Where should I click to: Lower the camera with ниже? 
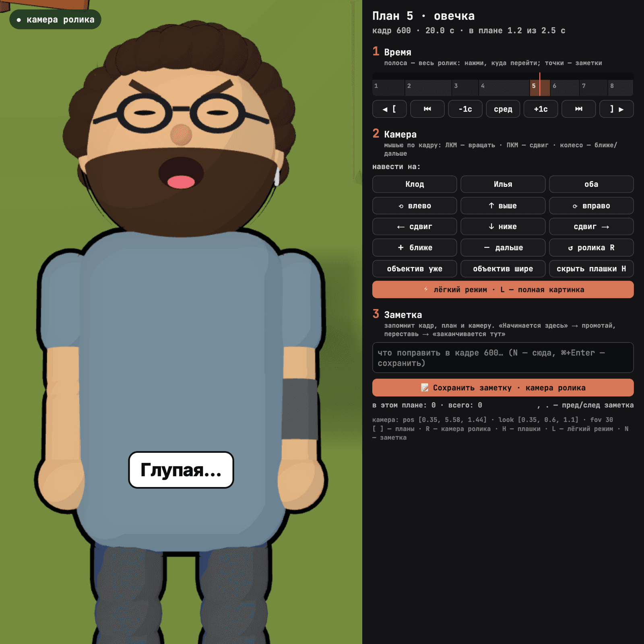(x=503, y=227)
